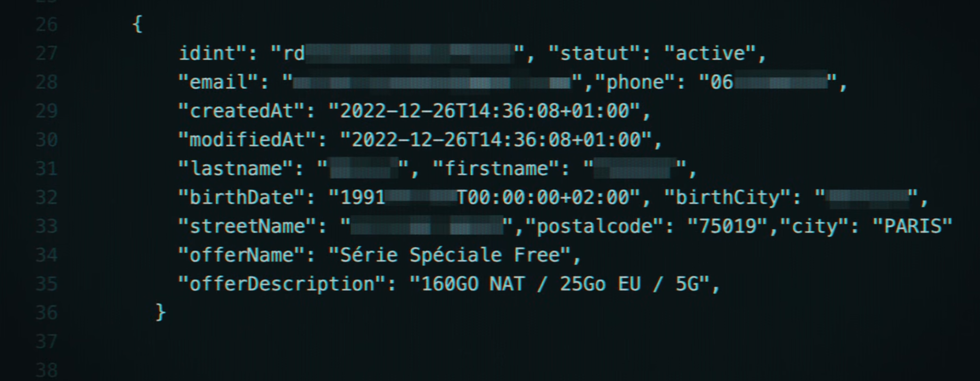Image resolution: width=980 pixels, height=381 pixels.
Task: Click the "firstname" key
Action: [496, 169]
